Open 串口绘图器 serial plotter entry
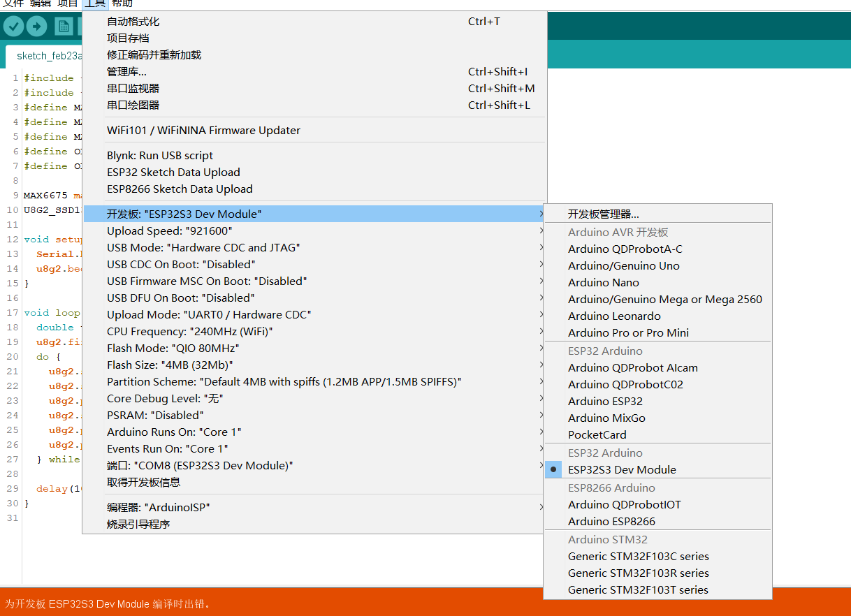Viewport: 851px width, 616px height. 314,105
